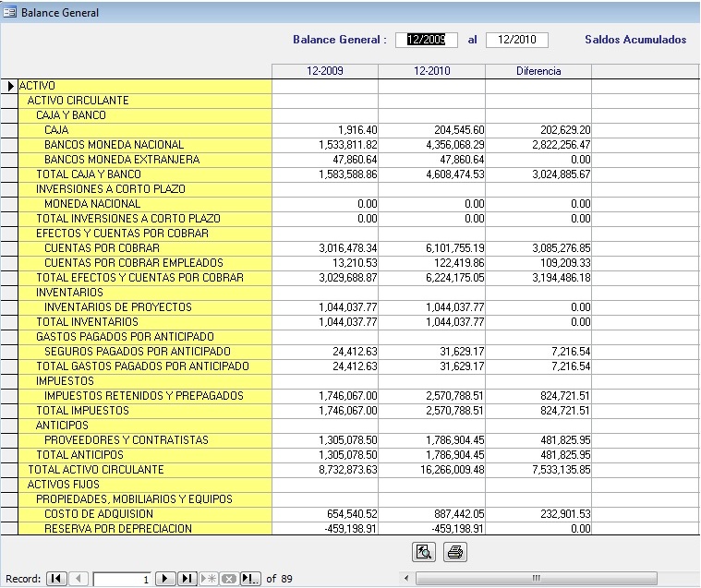
Task: Click TOTAL GASTOS PAGADOS POR ANTICIPADO label
Action: tap(142, 366)
